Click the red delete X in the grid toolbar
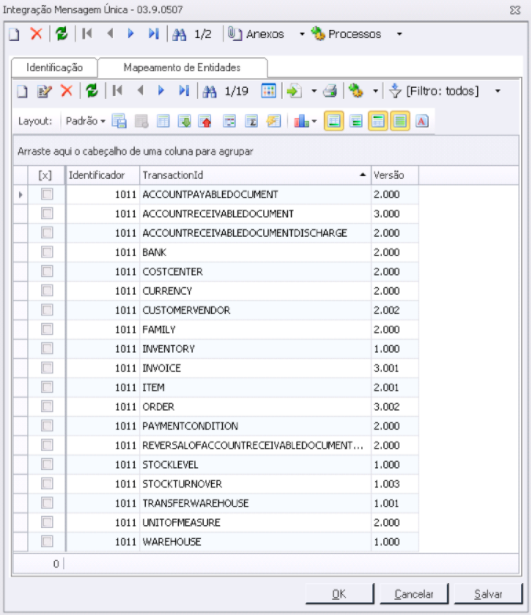Viewport: 531px width, 615px height. [67, 91]
